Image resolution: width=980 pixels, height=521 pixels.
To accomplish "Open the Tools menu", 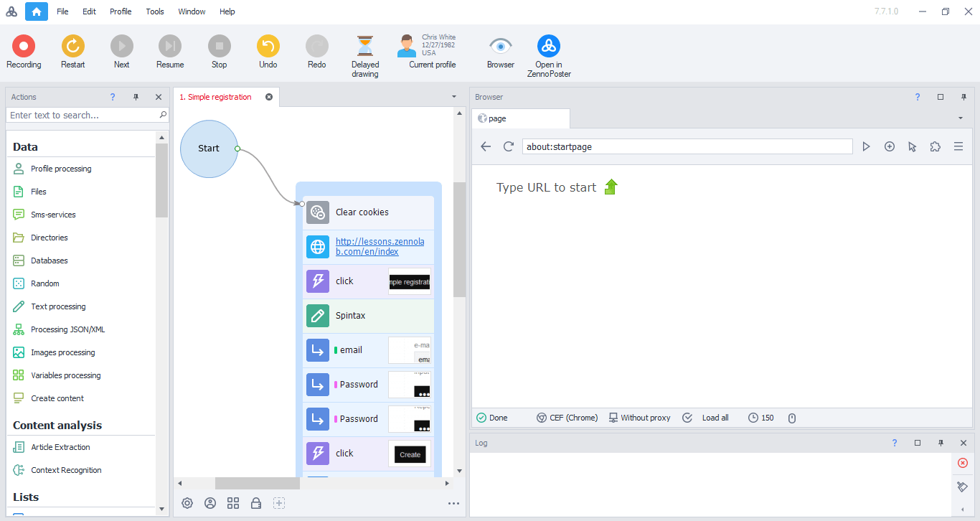I will [155, 11].
